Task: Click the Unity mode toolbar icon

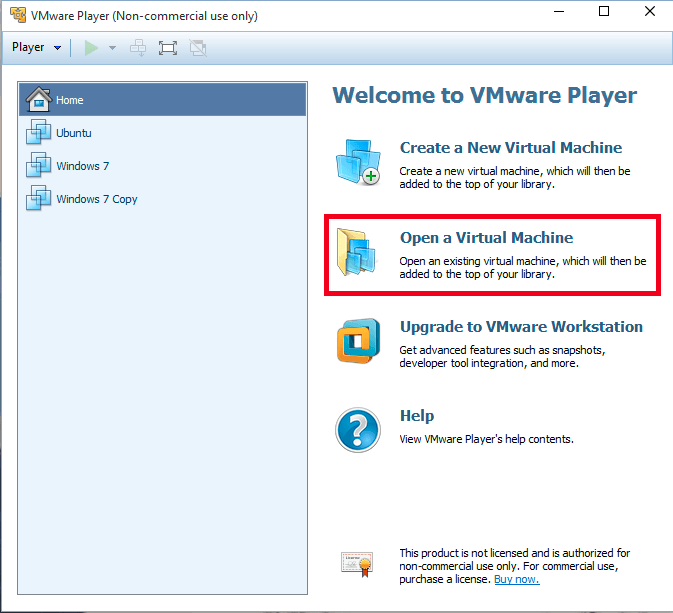Action: coord(198,48)
